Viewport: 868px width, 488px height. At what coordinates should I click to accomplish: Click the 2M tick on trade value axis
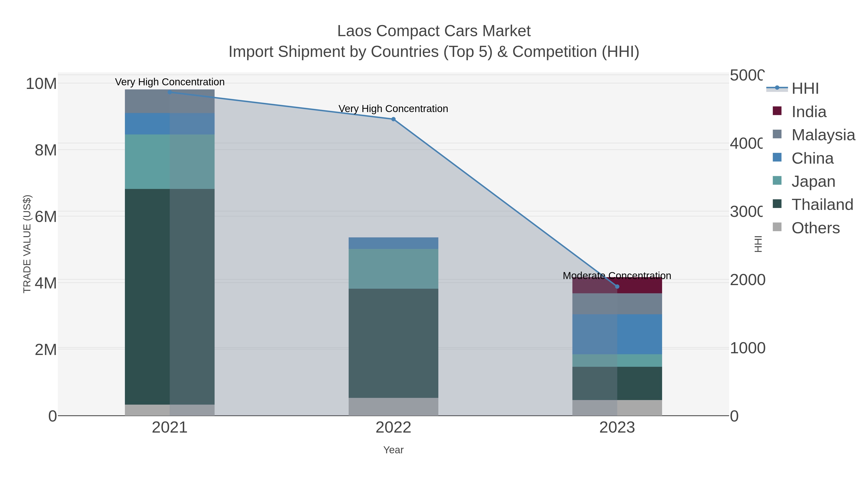(x=46, y=350)
